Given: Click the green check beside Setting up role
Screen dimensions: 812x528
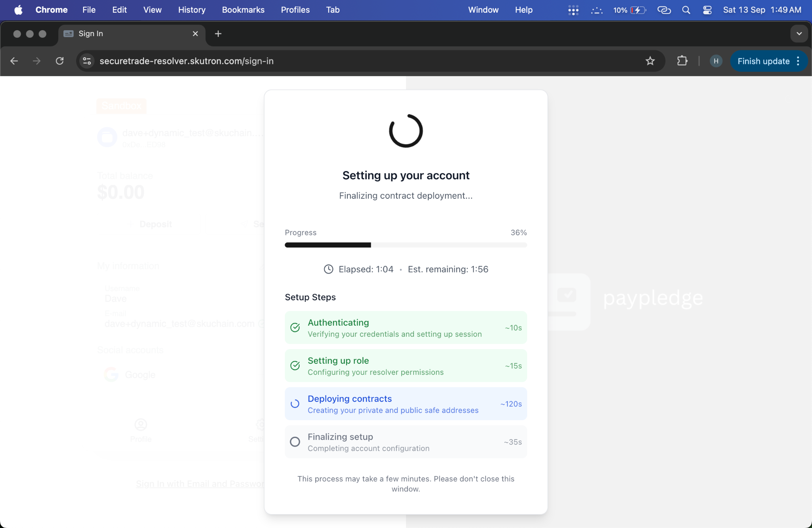Looking at the screenshot, I should coord(295,365).
